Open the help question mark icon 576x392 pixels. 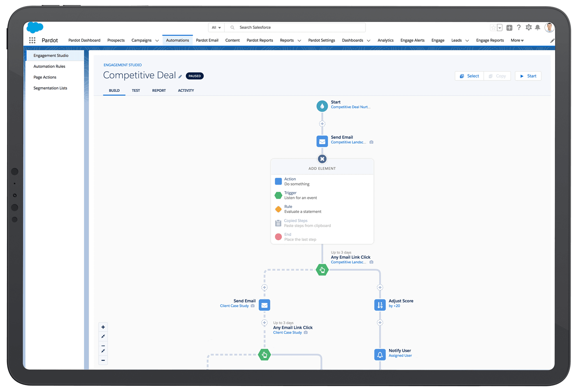click(519, 28)
